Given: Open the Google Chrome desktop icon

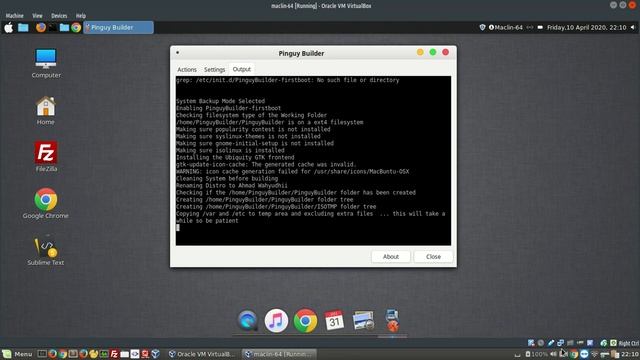Looking at the screenshot, I should [x=46, y=203].
